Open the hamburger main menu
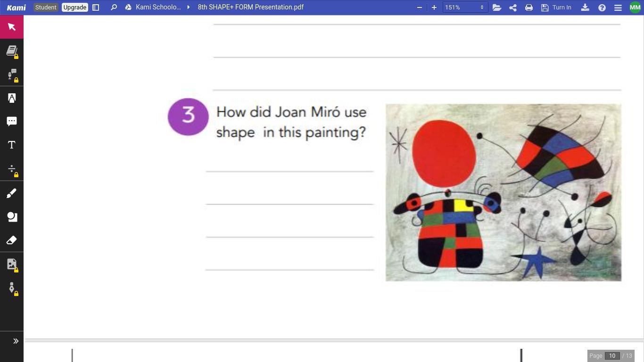 [618, 8]
